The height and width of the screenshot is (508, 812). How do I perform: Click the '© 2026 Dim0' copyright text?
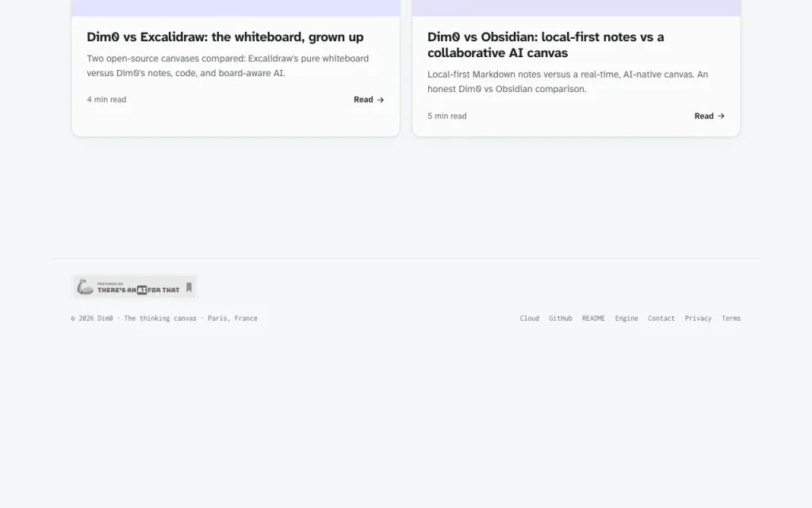coord(92,318)
